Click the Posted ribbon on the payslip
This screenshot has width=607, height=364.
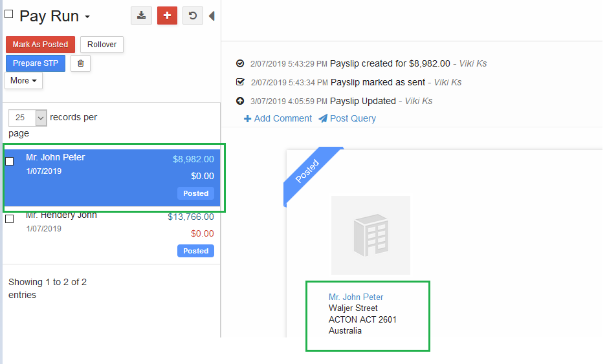[307, 171]
